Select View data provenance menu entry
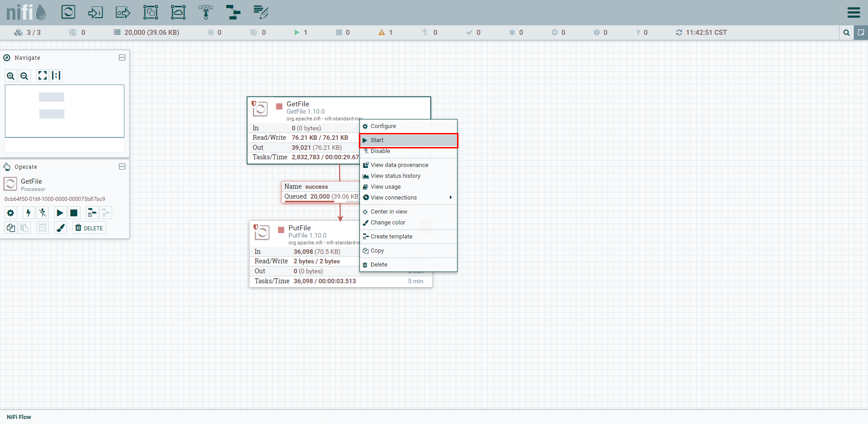Image resolution: width=868 pixels, height=424 pixels. 408,165
